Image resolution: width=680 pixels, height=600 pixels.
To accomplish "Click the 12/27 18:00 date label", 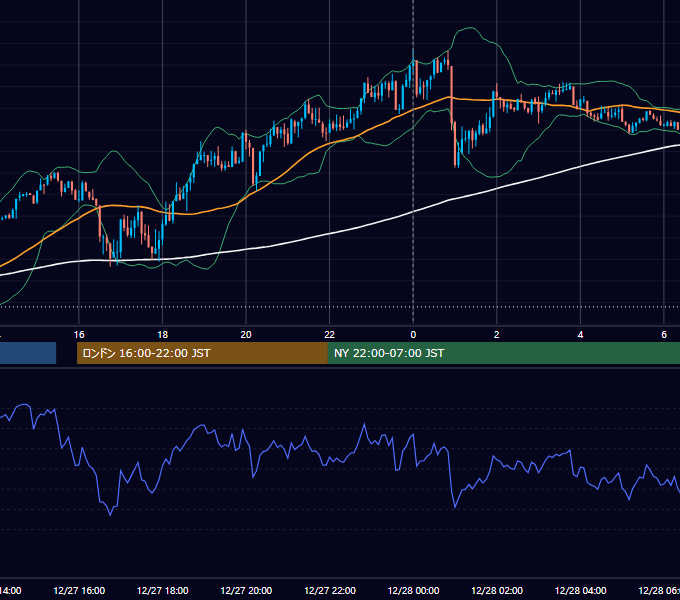I will coord(163,590).
